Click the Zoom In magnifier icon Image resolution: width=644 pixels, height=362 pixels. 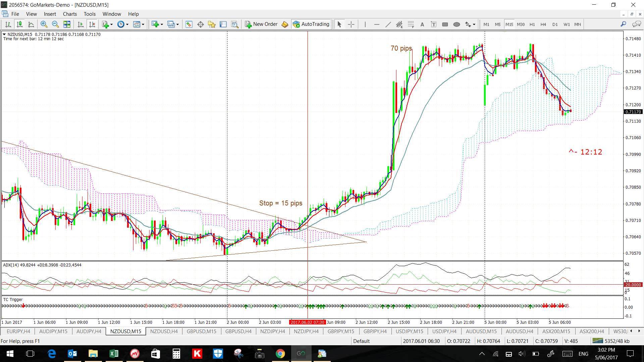(x=44, y=24)
